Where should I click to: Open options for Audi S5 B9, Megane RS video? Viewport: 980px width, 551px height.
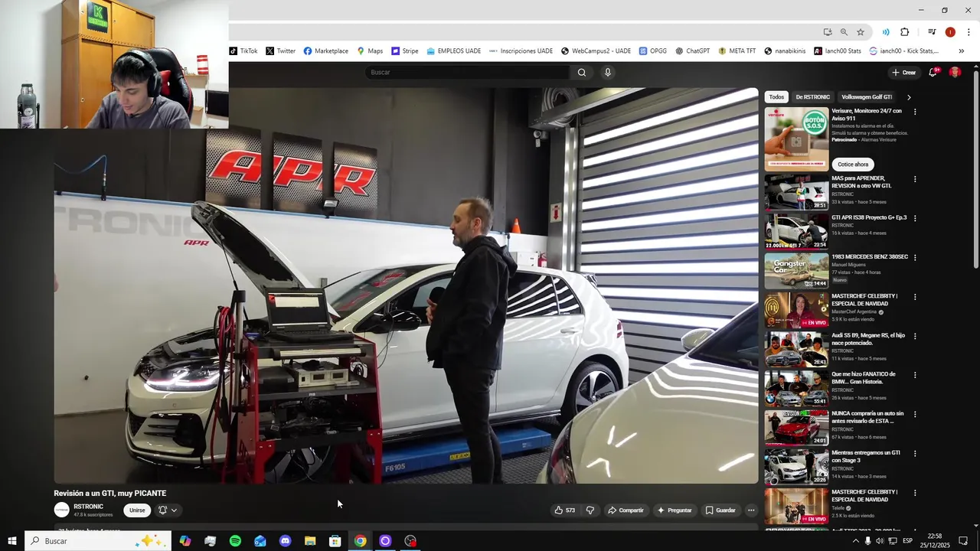pyautogui.click(x=915, y=336)
